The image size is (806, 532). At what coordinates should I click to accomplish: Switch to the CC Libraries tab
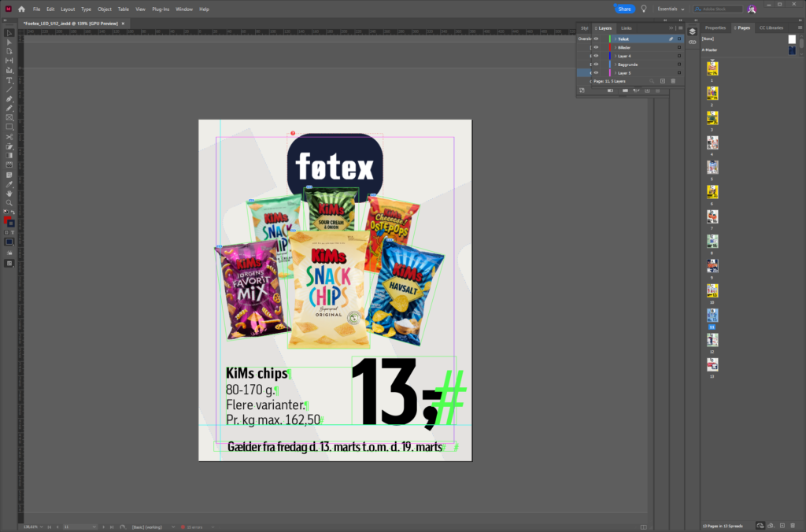[771, 28]
